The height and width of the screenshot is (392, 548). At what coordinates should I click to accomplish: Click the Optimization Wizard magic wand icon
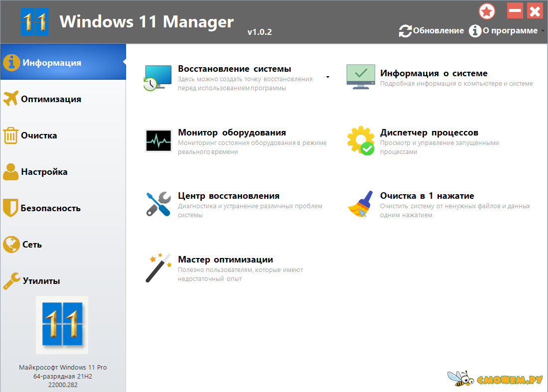pos(158,267)
